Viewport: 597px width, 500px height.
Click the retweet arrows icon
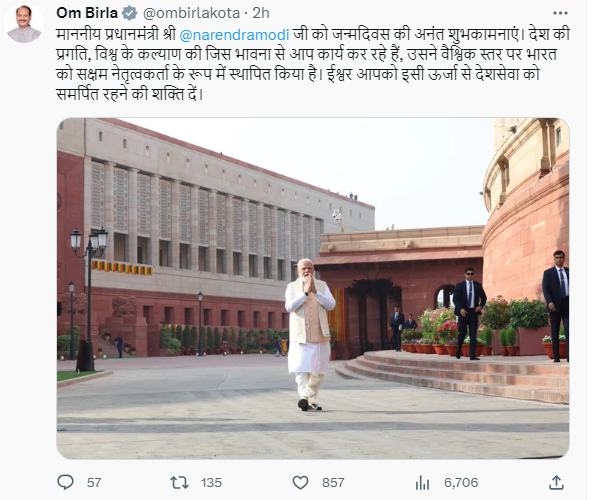tap(179, 482)
